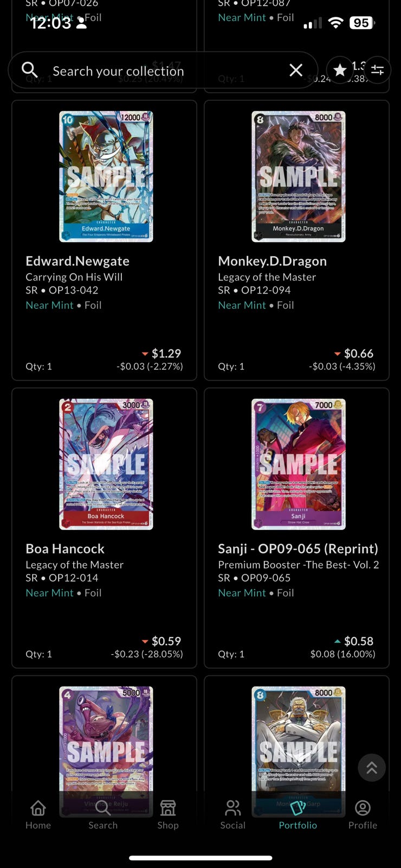Tap the Boa Hancock title text
The width and height of the screenshot is (401, 868).
click(x=65, y=548)
